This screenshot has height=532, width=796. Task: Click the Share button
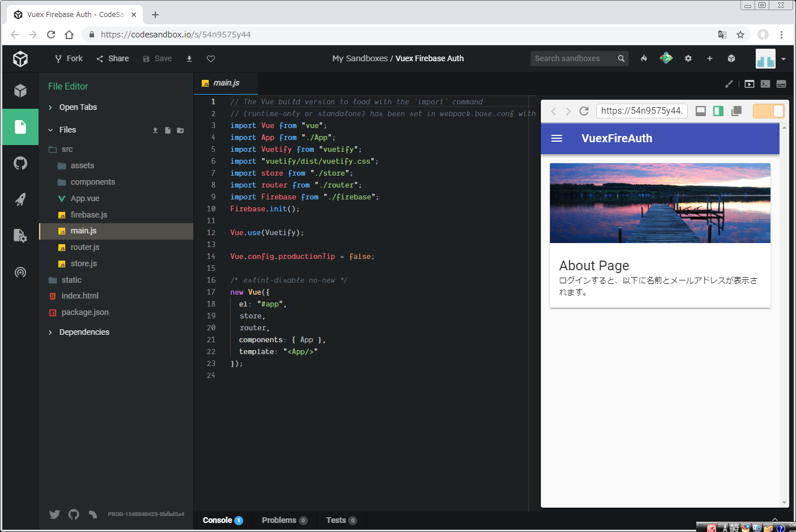113,58
